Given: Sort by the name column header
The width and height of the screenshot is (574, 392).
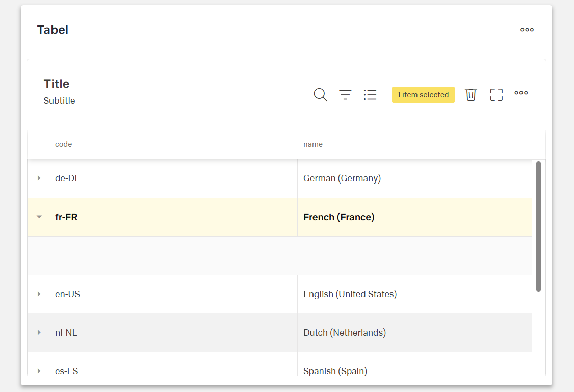Looking at the screenshot, I should 313,144.
